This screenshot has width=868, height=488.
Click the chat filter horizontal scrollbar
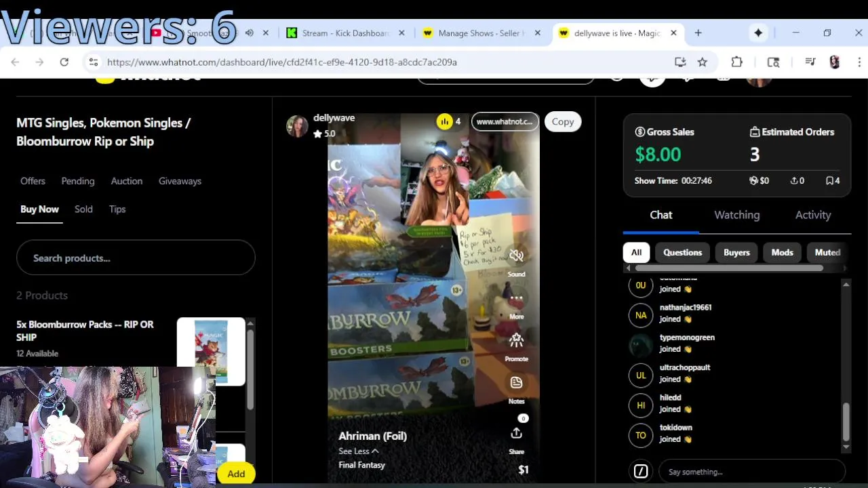click(x=729, y=268)
